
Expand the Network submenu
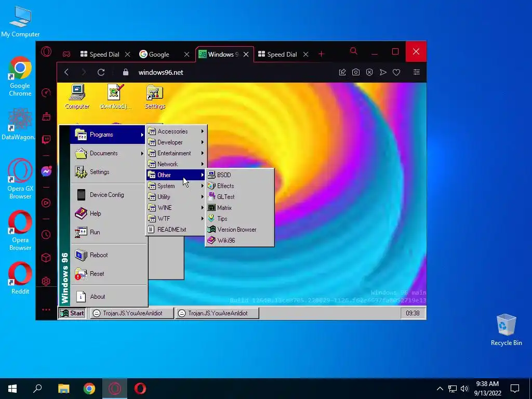coord(177,164)
